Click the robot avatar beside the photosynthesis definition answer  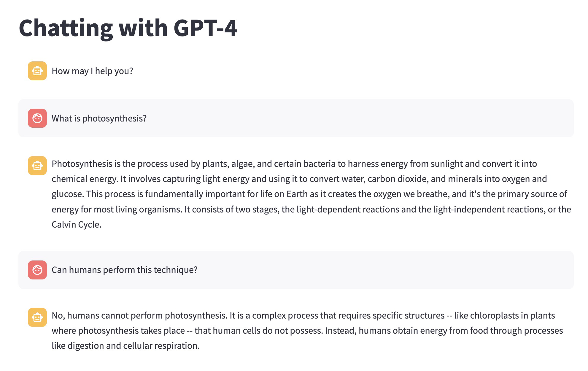pos(37,166)
